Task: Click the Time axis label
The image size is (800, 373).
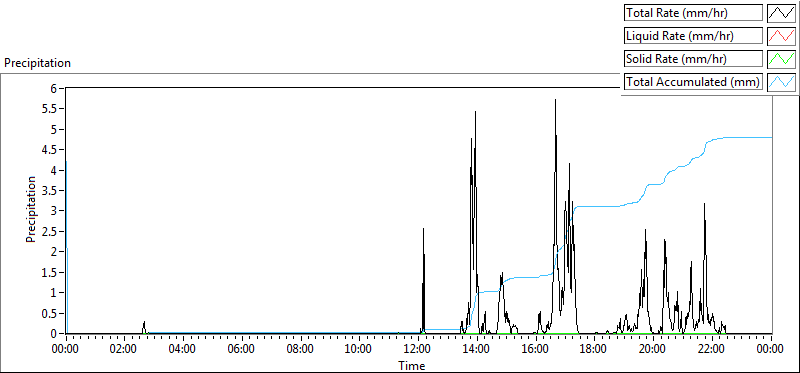Action: [411, 365]
